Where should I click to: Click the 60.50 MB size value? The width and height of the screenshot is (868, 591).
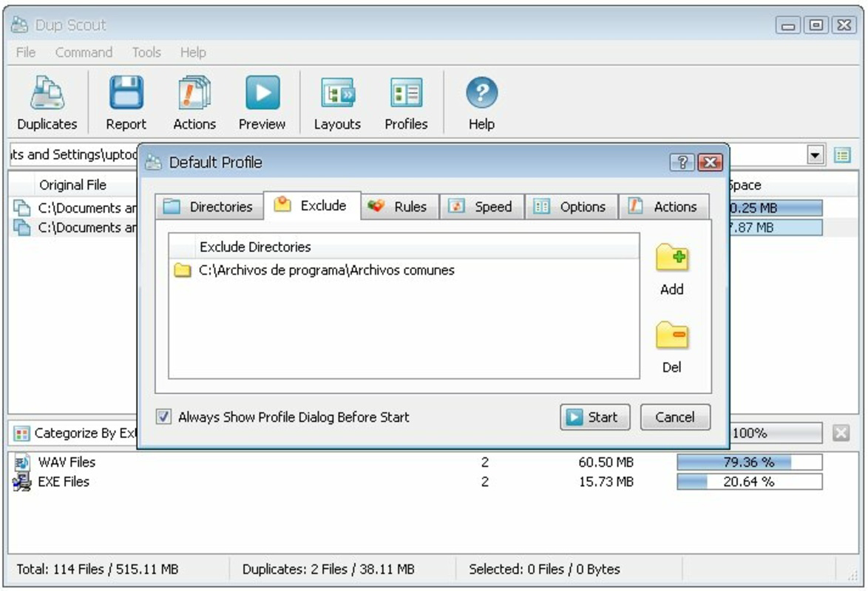click(x=606, y=462)
